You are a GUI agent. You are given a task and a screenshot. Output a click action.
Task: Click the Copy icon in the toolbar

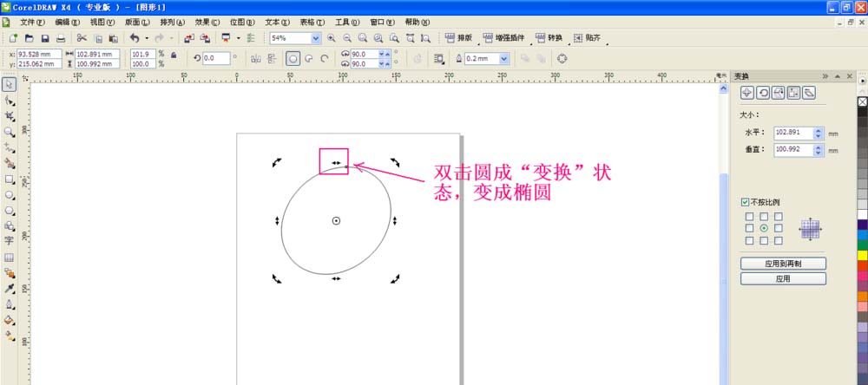coord(98,38)
